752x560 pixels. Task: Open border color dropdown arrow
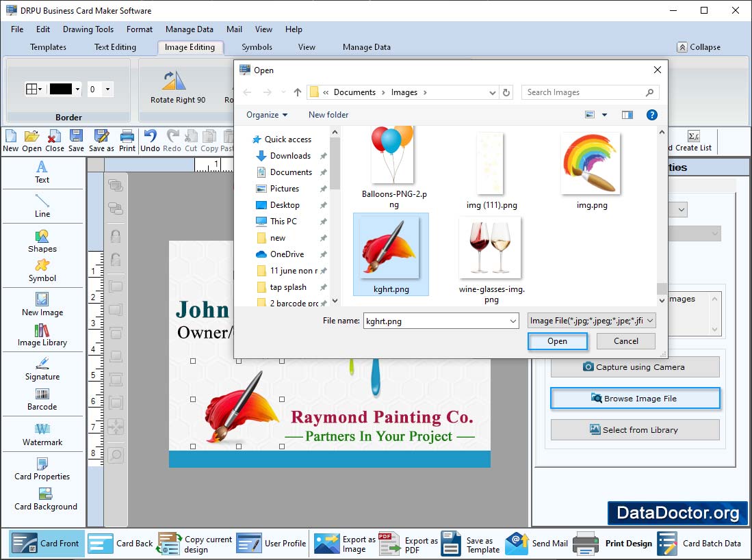(77, 89)
